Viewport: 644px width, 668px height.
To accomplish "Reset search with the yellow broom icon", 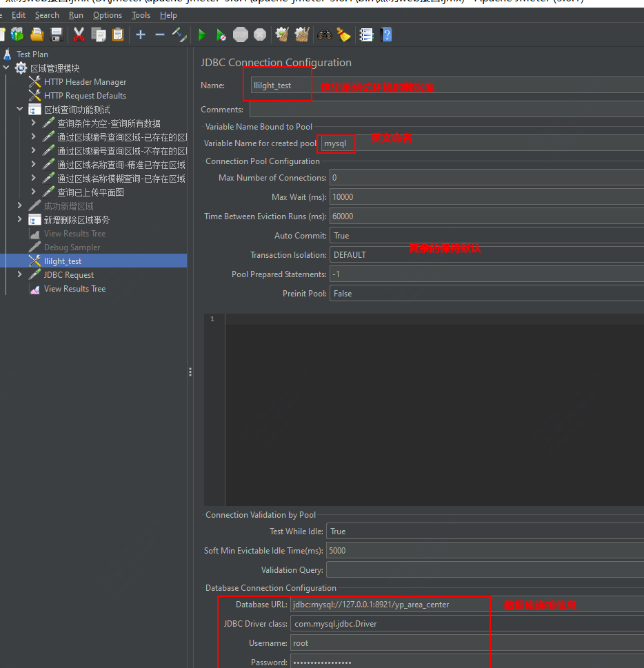I will coord(343,34).
